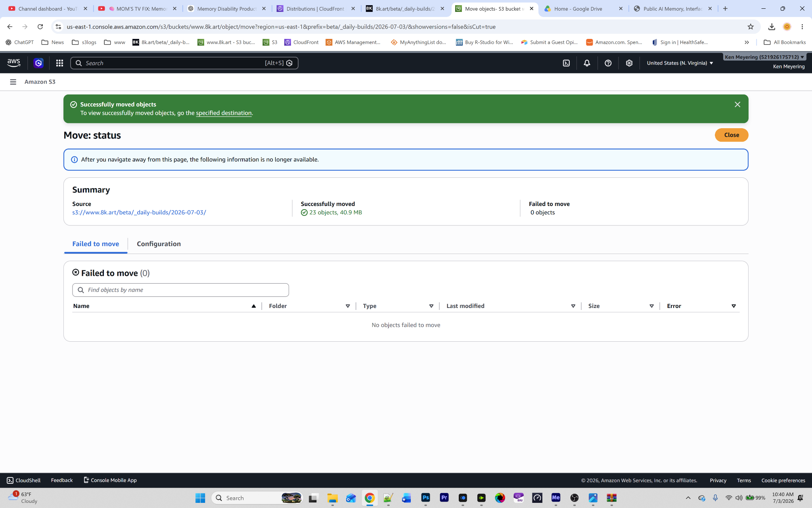Open Premiere Pro from the taskbar
The width and height of the screenshot is (812, 508).
444,498
